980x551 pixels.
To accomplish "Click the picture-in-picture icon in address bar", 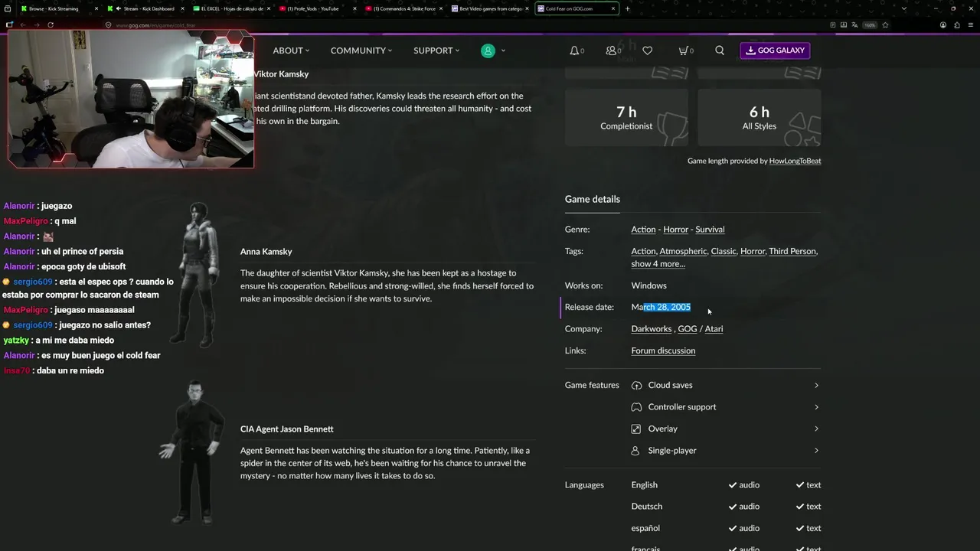I will coord(844,24).
